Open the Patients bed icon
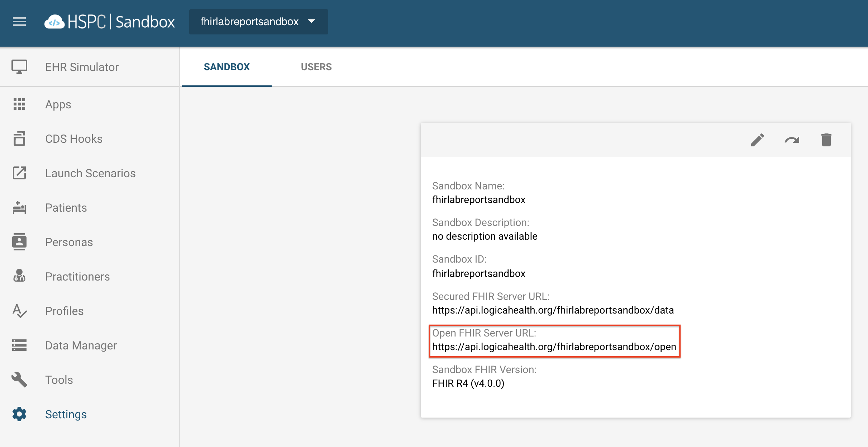Image resolution: width=868 pixels, height=447 pixels. (19, 207)
